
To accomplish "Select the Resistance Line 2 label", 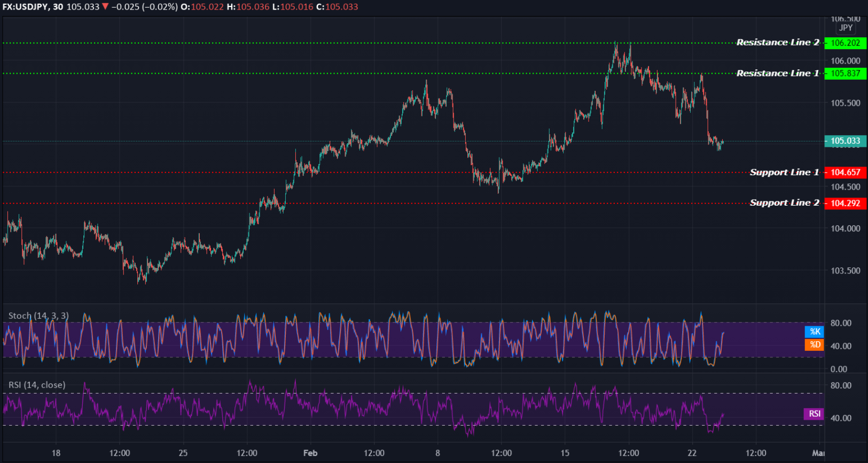I will 778,42.
